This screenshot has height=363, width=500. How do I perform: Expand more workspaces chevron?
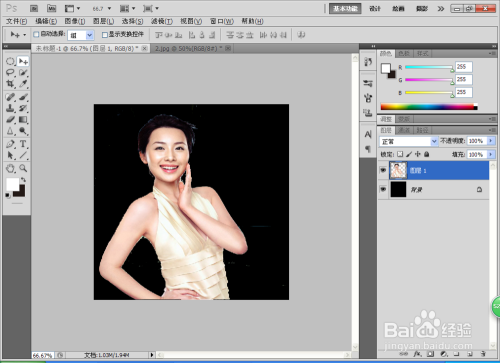point(441,9)
